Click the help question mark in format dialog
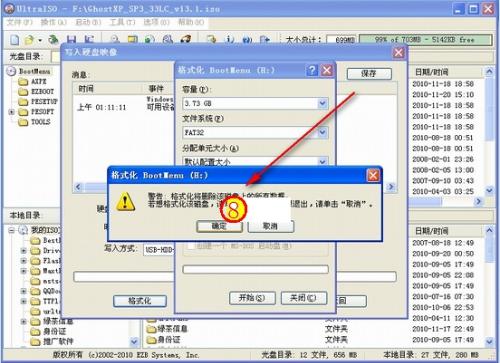 point(312,70)
